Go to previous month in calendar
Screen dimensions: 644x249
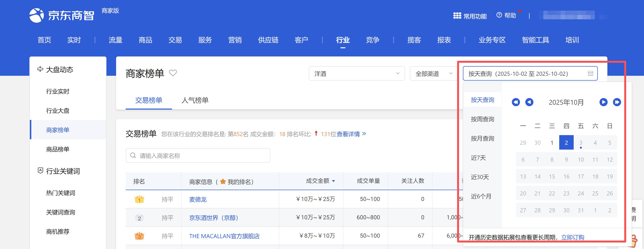coord(529,102)
